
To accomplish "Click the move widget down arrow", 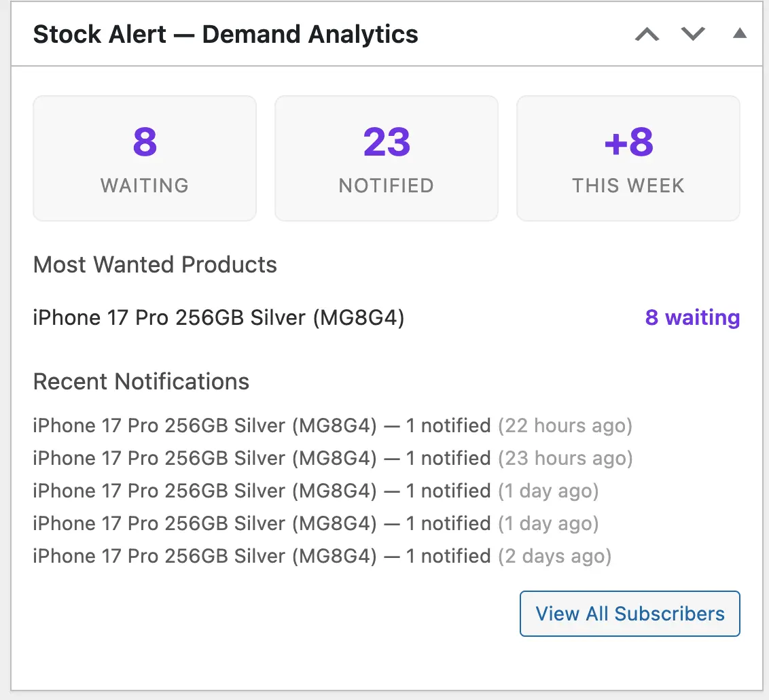I will click(x=692, y=33).
